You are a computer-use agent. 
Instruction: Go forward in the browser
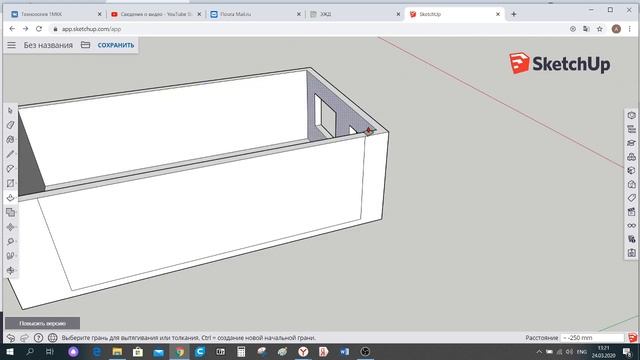25,29
